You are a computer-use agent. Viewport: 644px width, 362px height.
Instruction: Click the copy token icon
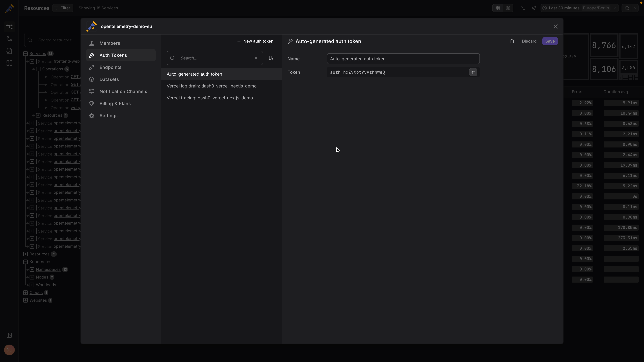coord(473,72)
